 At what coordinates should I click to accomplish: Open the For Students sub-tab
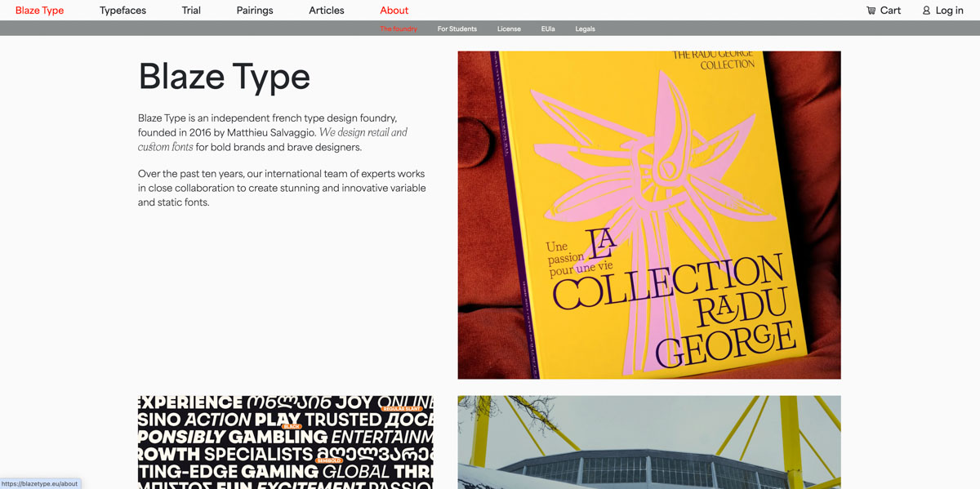coord(457,29)
